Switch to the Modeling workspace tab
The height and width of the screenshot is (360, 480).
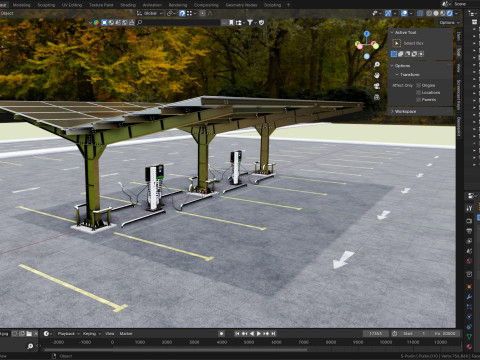click(x=21, y=5)
